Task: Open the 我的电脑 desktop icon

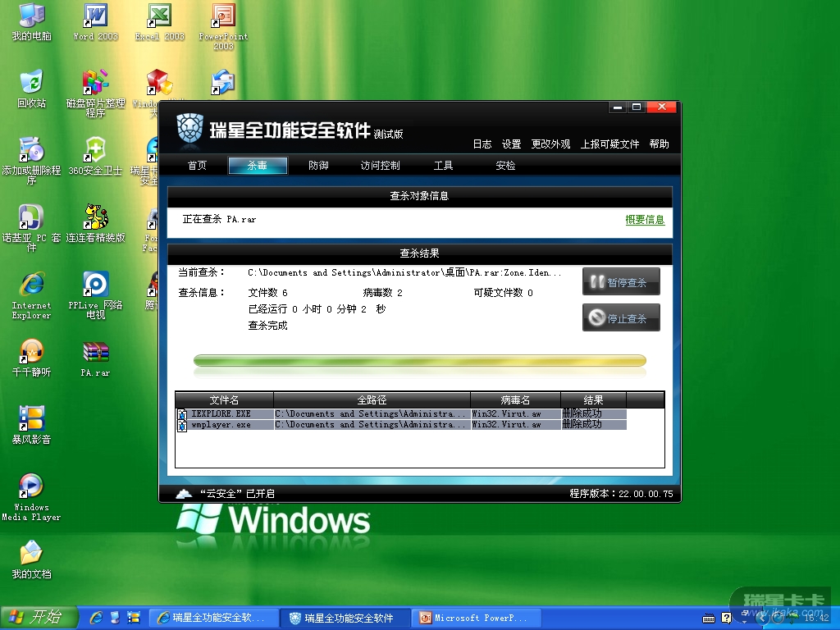Action: 31,22
